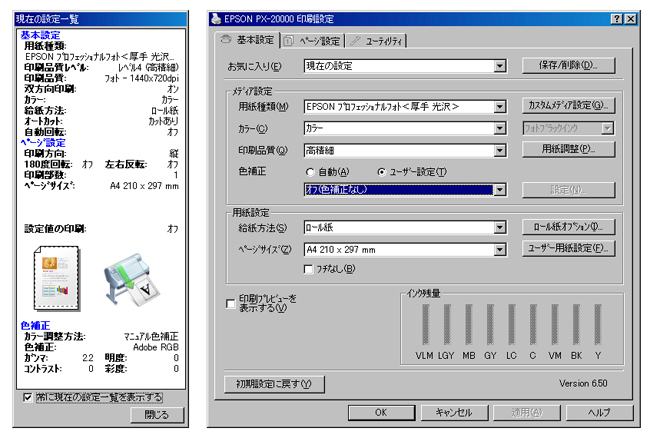Click the document page preview thumbnail

tap(56, 278)
